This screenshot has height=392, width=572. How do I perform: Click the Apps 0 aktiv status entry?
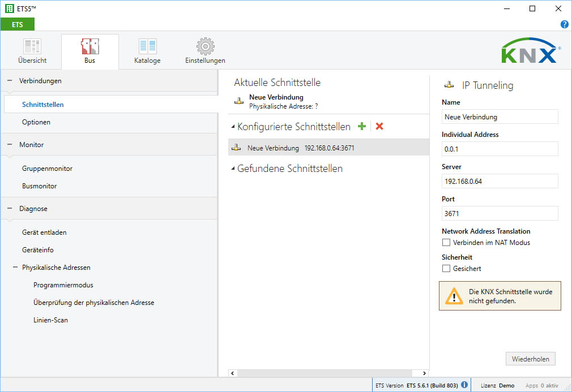(542, 385)
